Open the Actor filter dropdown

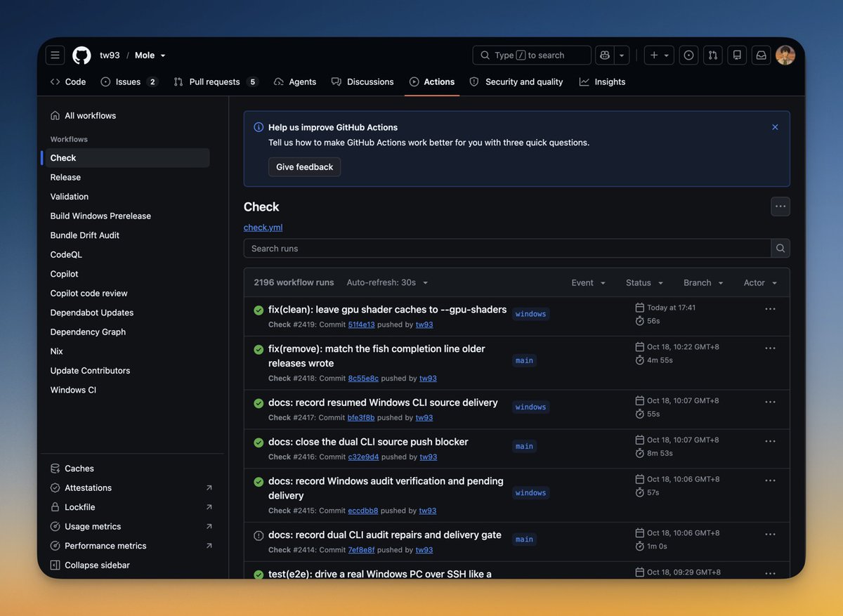(x=761, y=282)
